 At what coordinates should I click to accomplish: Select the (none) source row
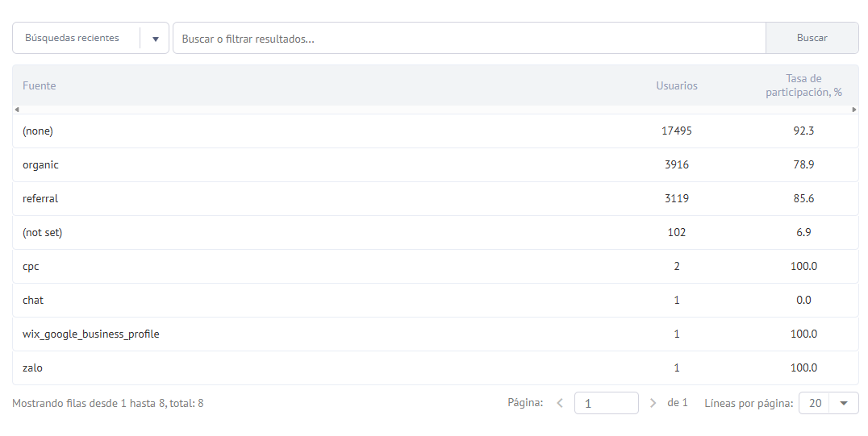(436, 131)
